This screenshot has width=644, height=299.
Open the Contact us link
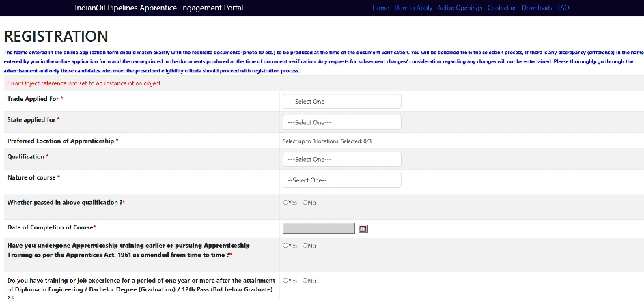(x=502, y=8)
